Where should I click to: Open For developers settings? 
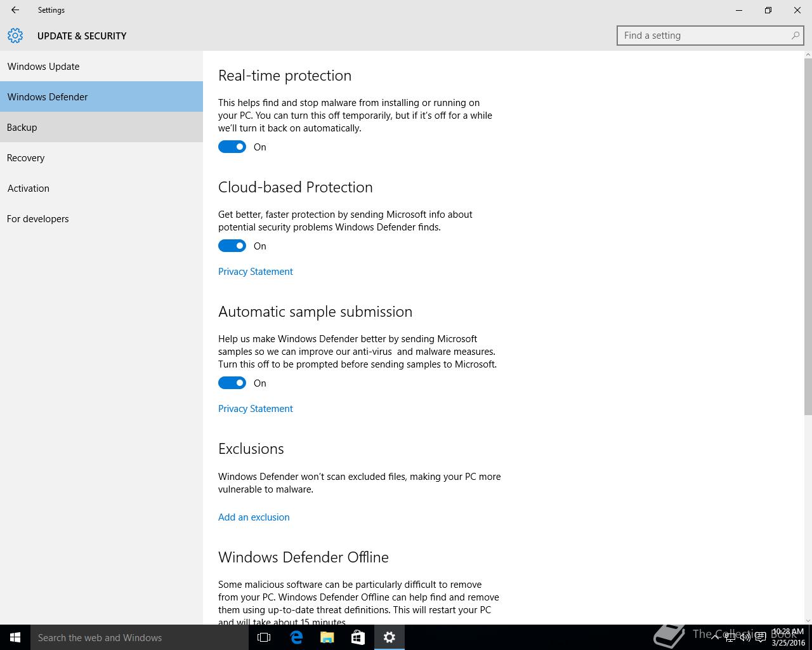[101, 218]
